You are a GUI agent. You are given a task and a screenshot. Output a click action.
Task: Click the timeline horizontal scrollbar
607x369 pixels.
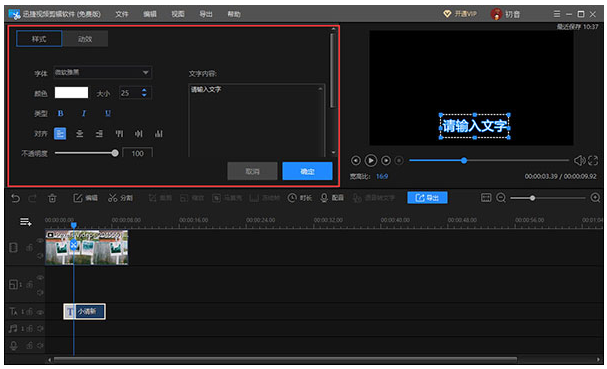[x=285, y=360]
